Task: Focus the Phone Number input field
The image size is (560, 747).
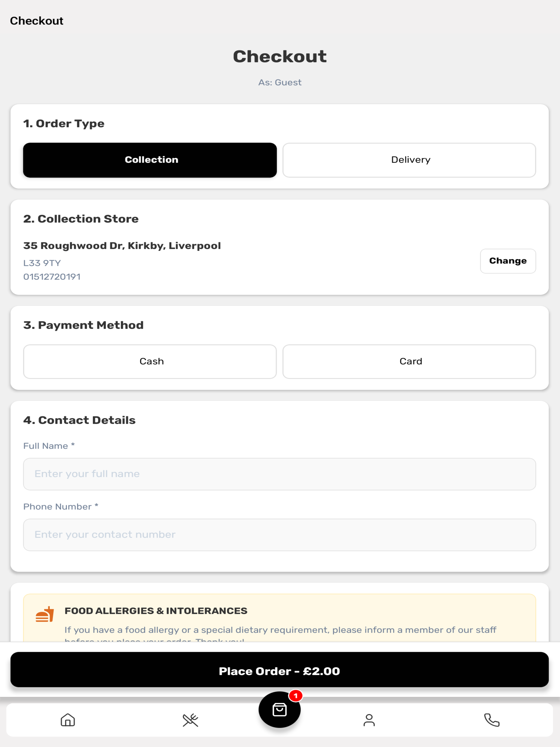Action: coord(279,535)
